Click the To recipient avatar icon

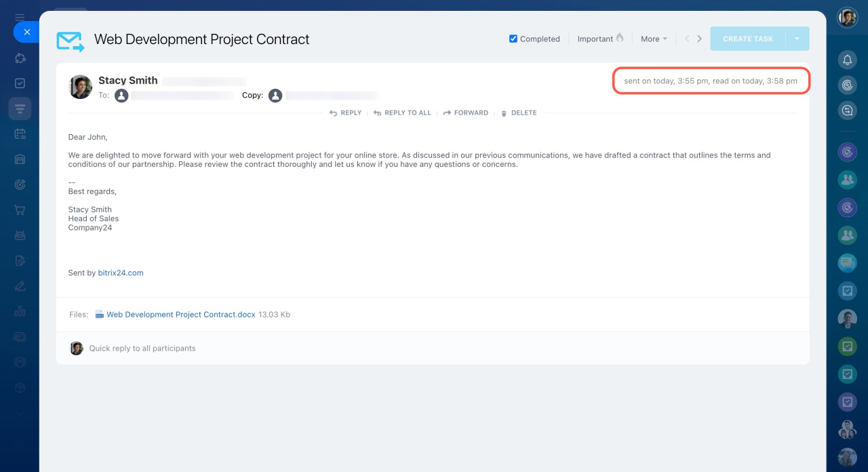(121, 96)
